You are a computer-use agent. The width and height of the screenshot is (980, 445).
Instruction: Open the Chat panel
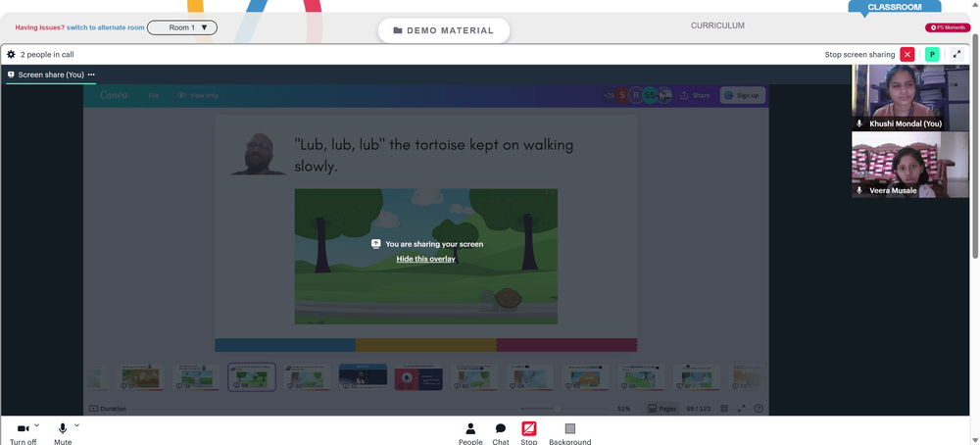tap(501, 433)
